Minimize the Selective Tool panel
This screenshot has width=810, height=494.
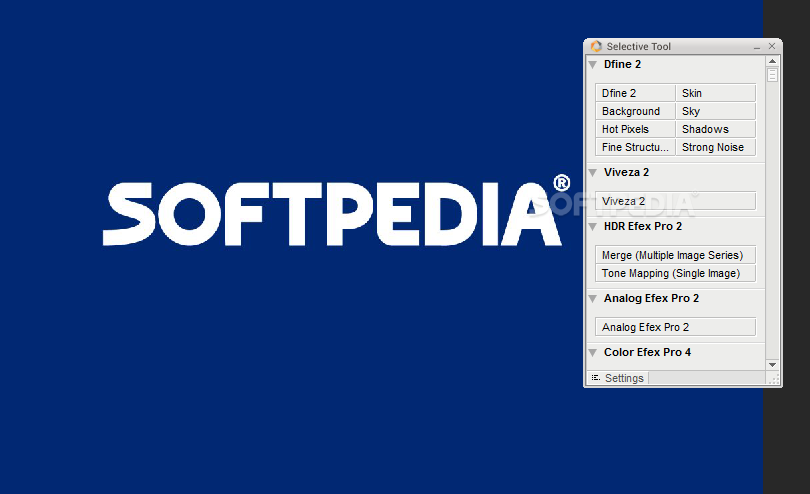757,47
